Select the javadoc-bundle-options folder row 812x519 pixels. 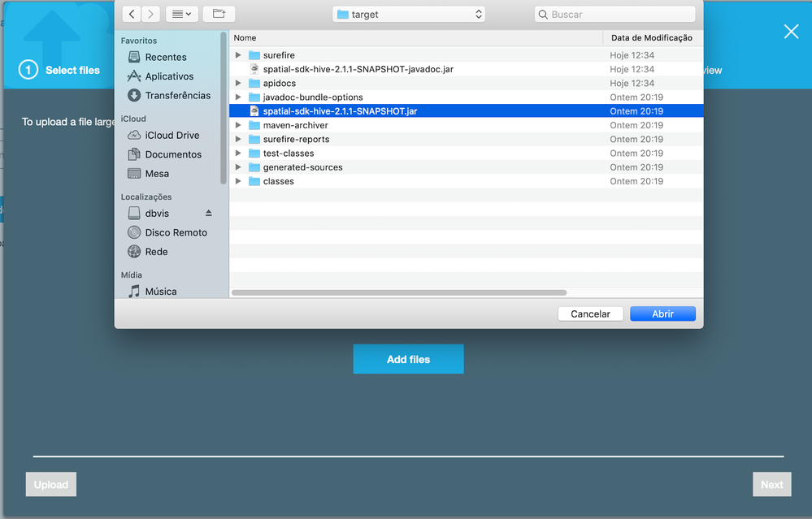coord(466,97)
